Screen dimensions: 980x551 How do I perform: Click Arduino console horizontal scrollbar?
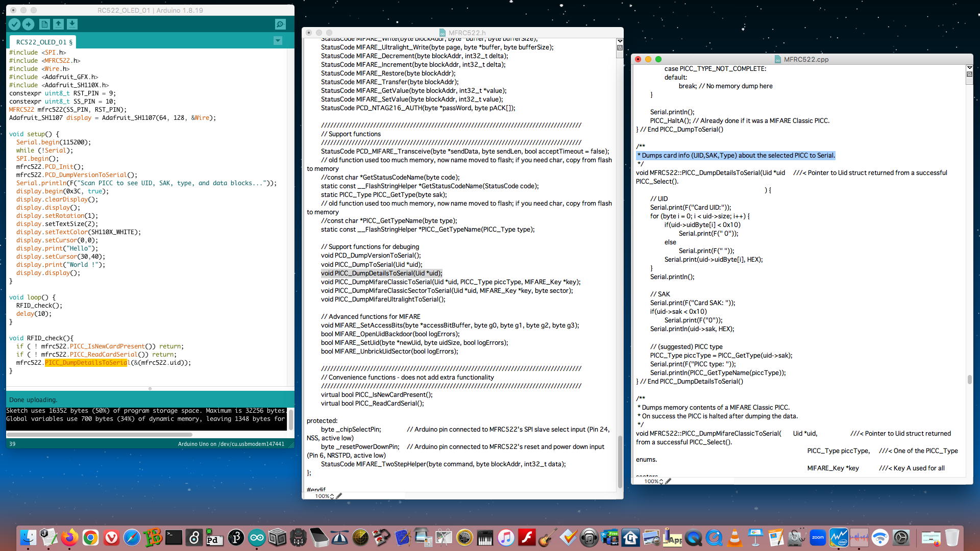100,435
